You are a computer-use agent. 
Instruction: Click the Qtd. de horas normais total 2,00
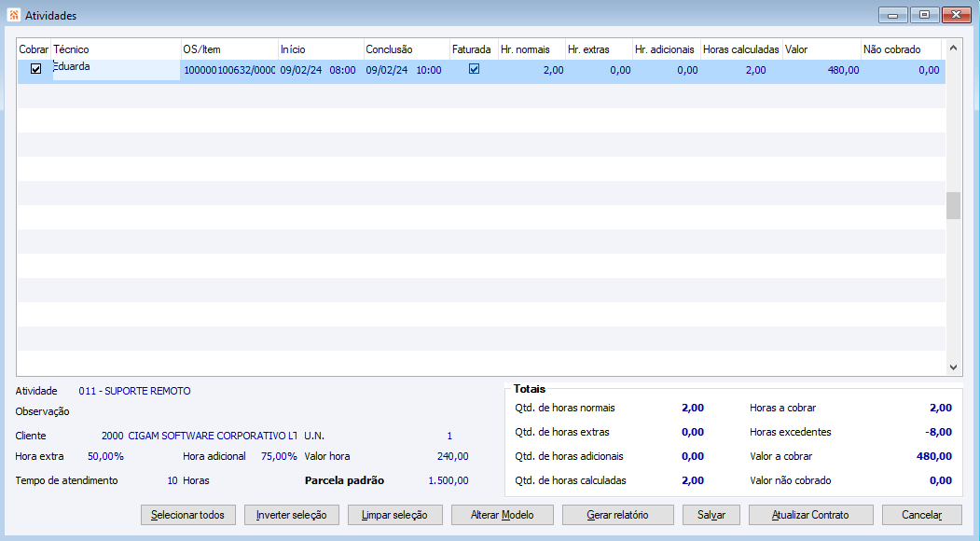(x=693, y=408)
